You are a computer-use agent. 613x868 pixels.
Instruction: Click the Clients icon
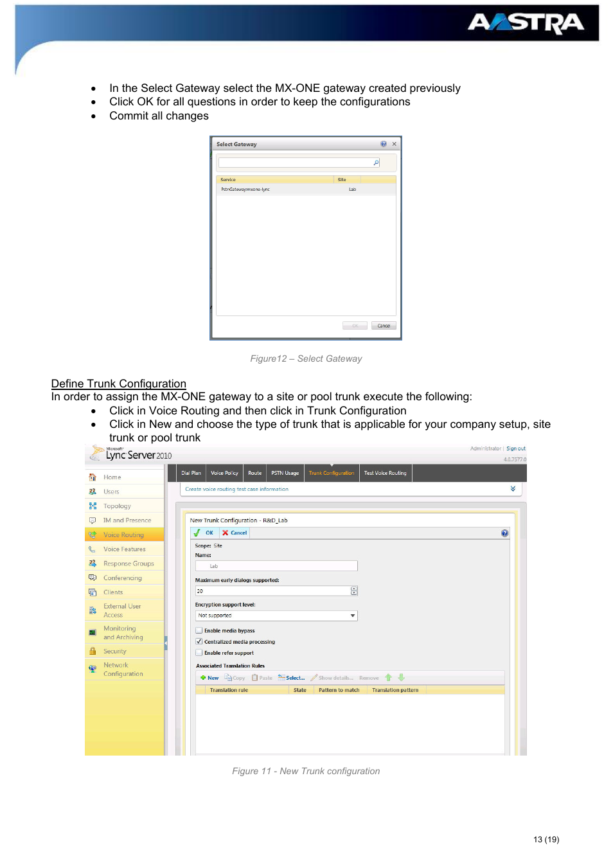click(x=93, y=592)
